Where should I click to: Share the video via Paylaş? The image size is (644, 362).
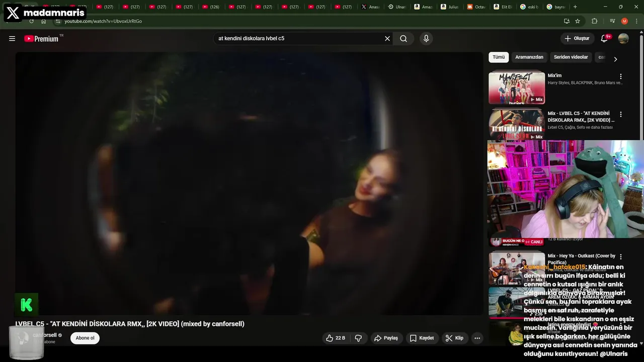[x=385, y=338]
